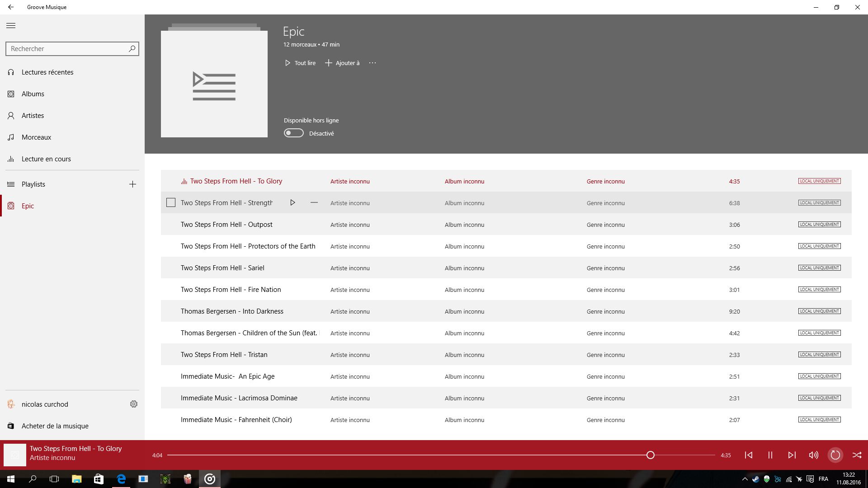
Task: Click Genre inconnu of Into Darkness row
Action: (606, 311)
